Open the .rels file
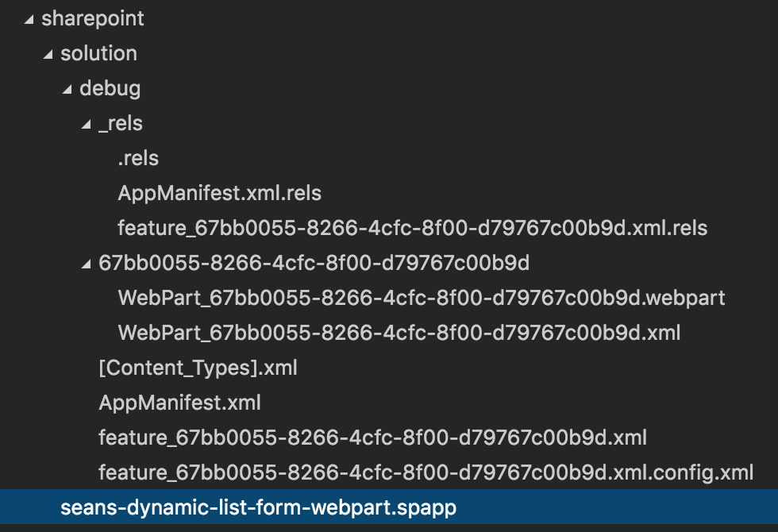Viewport: 778px width, 532px height. 138,158
